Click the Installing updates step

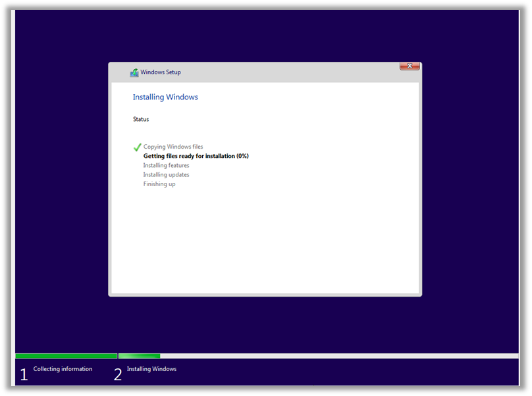coord(166,174)
